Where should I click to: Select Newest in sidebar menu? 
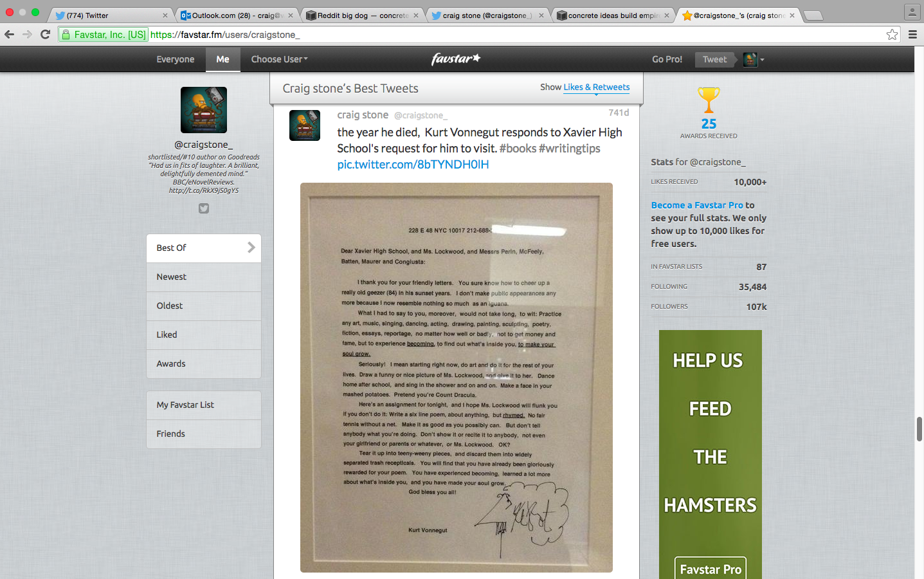(204, 277)
